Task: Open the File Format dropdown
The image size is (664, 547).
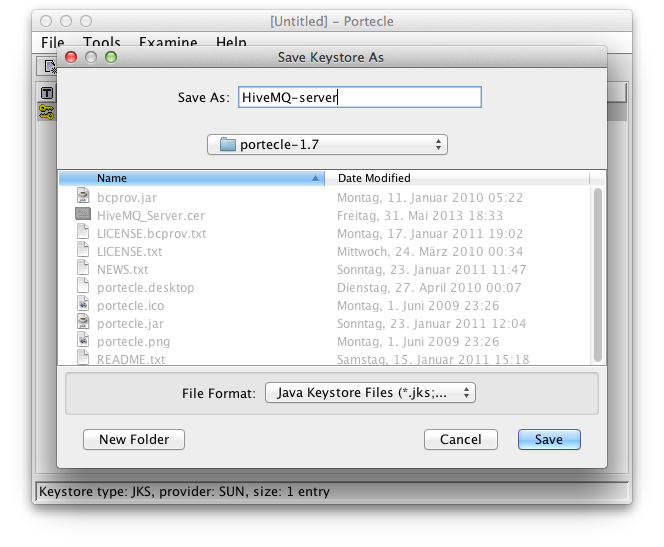Action: [370, 393]
